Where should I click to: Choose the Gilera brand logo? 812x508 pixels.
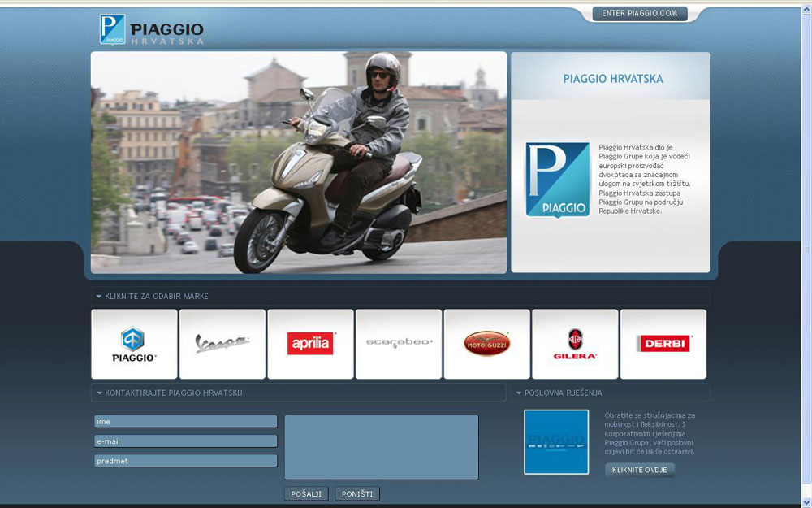coord(575,344)
